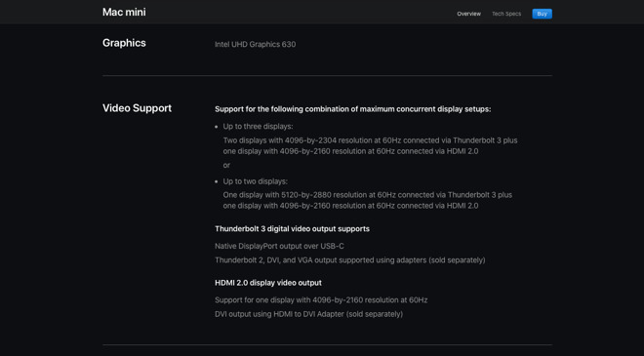Click the HDMI 2.0 display video output heading

(268, 283)
